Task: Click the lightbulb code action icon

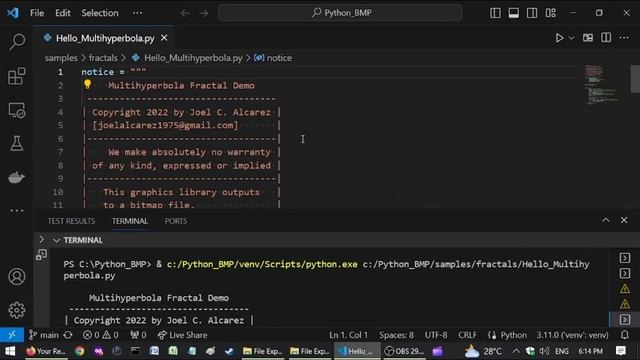Action: point(87,84)
